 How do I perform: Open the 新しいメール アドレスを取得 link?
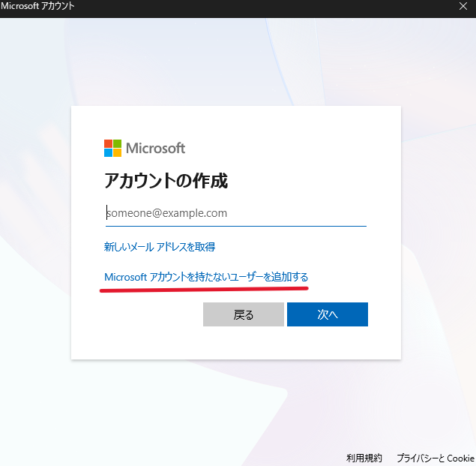[x=160, y=247]
